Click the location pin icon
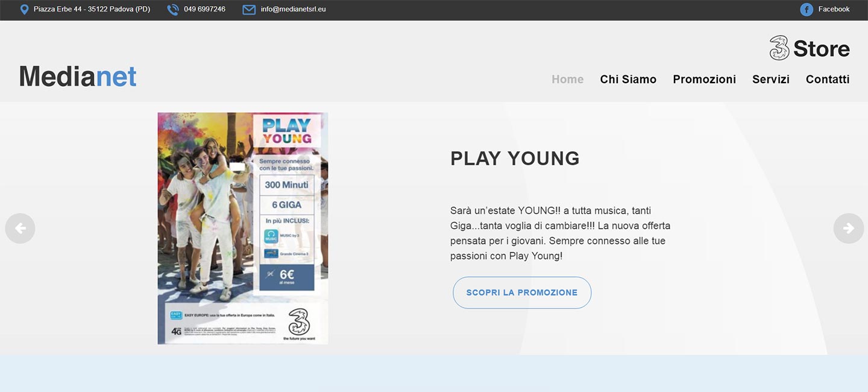The width and height of the screenshot is (868, 392). point(24,10)
